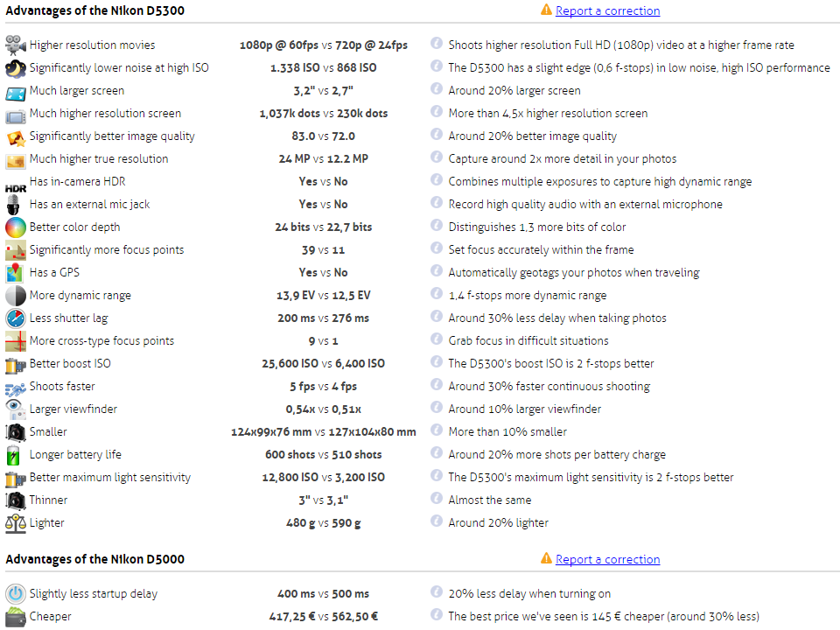Click the 24 MP vs 12.2 MP value
This screenshot has width=840, height=630.
324,159
